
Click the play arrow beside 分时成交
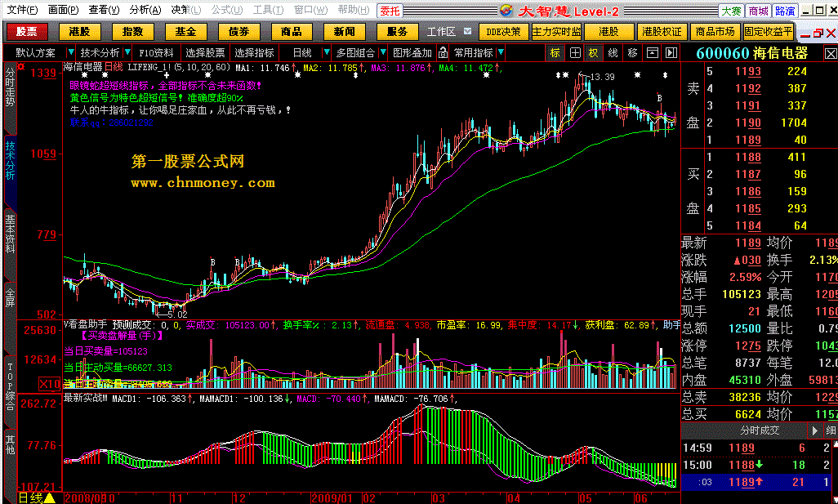click(814, 430)
